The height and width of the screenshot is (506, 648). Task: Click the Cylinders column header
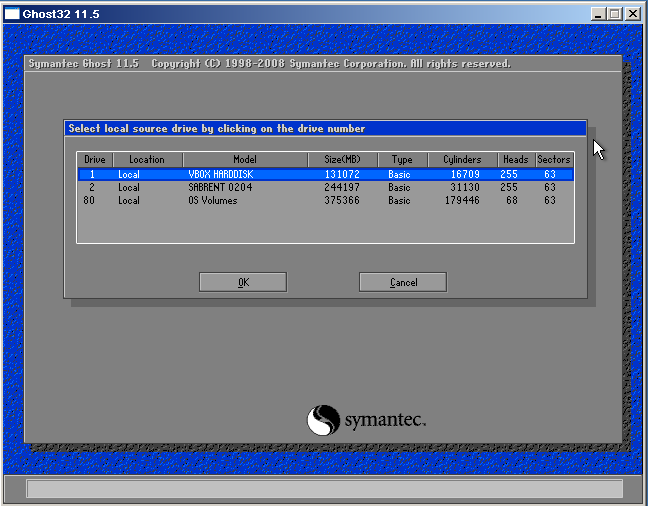pyautogui.click(x=462, y=160)
